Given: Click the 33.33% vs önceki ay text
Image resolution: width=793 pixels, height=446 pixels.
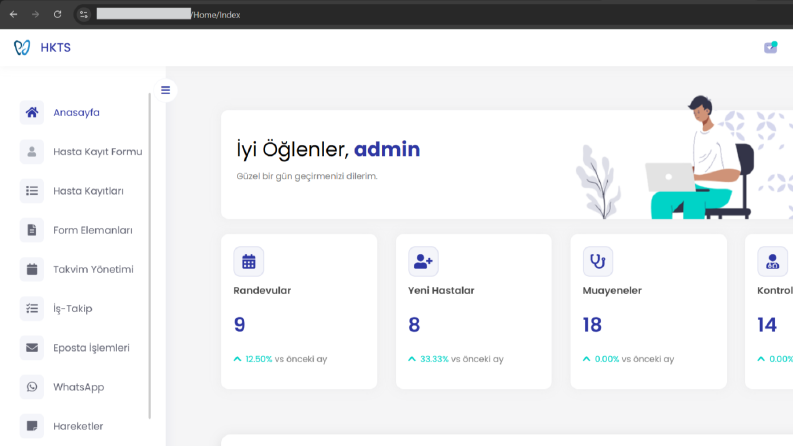Looking at the screenshot, I should (456, 359).
